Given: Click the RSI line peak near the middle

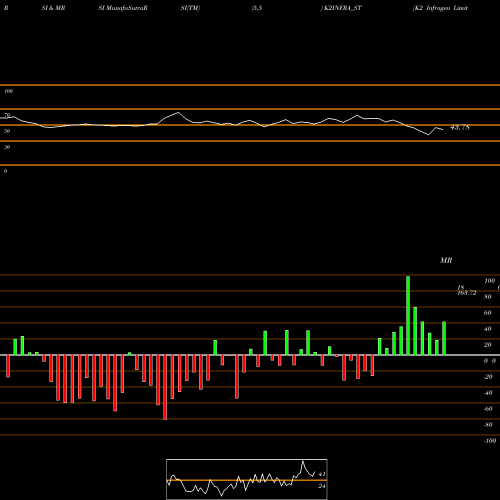Looking at the screenshot, I should 179,113.
